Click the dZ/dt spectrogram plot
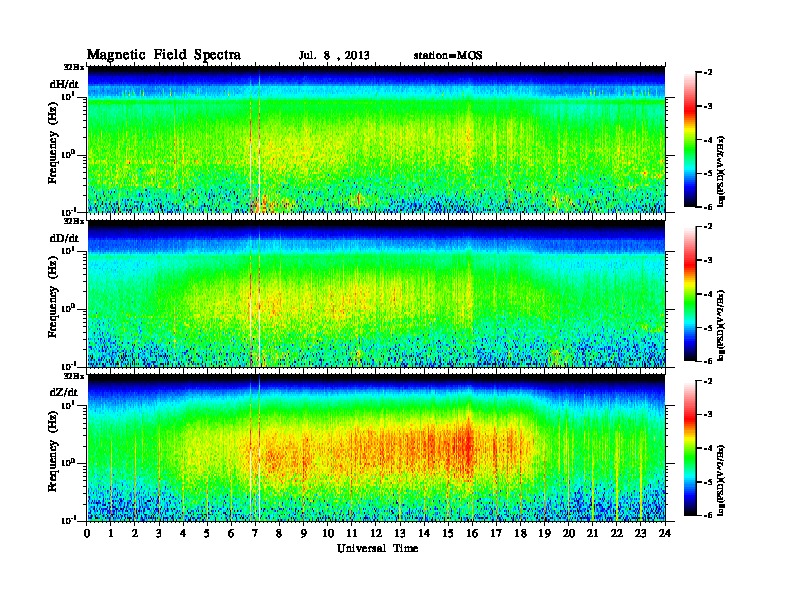 click(376, 448)
